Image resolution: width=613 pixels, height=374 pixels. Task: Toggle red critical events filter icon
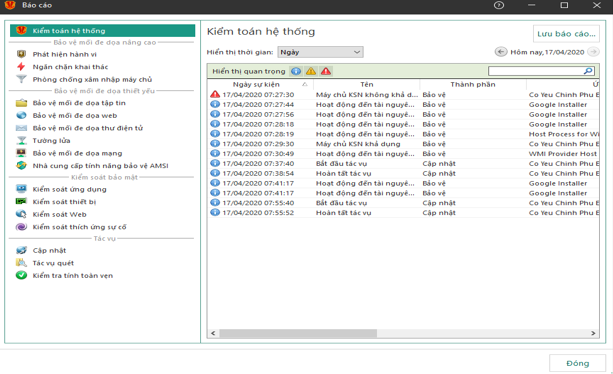(326, 71)
